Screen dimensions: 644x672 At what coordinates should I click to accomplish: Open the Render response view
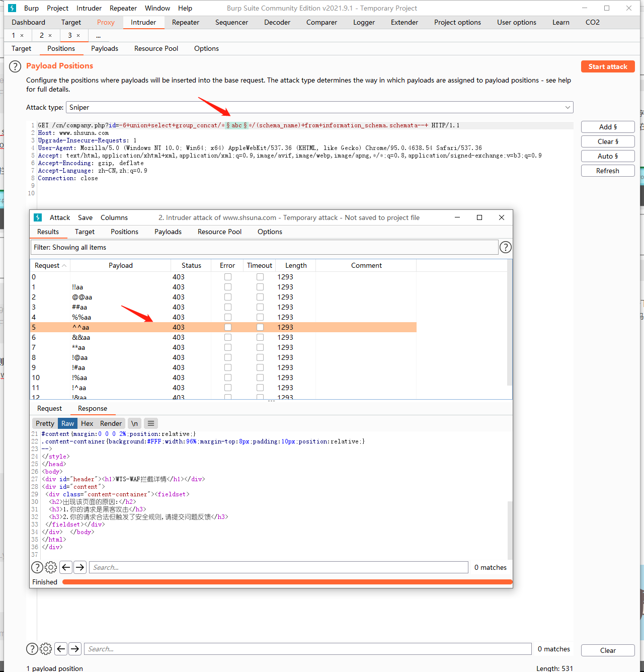(x=111, y=423)
